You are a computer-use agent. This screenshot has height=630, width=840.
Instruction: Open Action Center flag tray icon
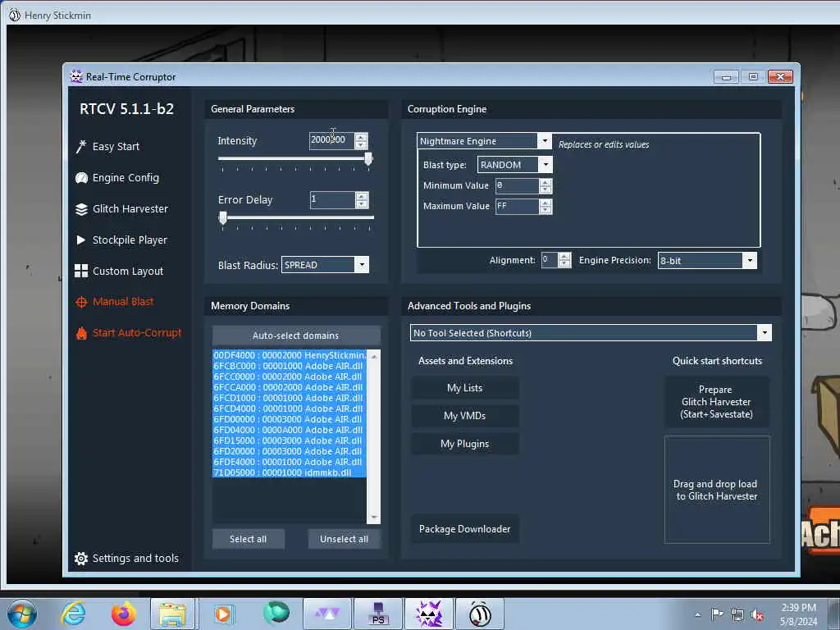point(717,614)
